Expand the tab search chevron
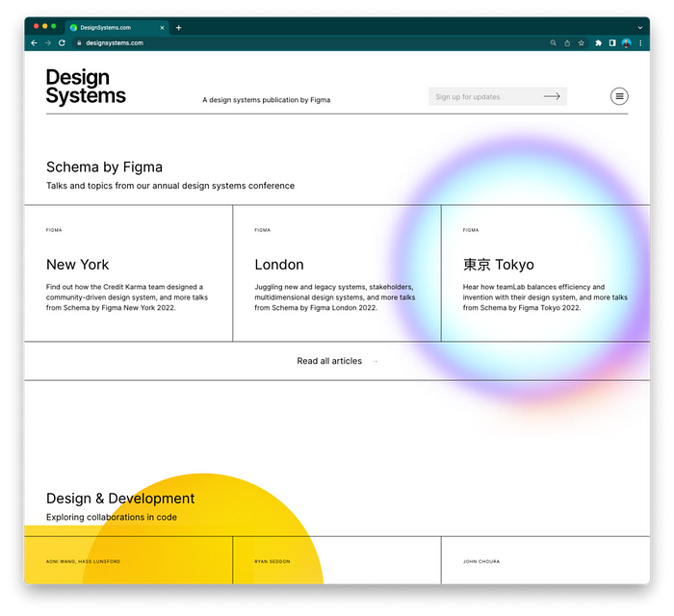 [x=640, y=28]
